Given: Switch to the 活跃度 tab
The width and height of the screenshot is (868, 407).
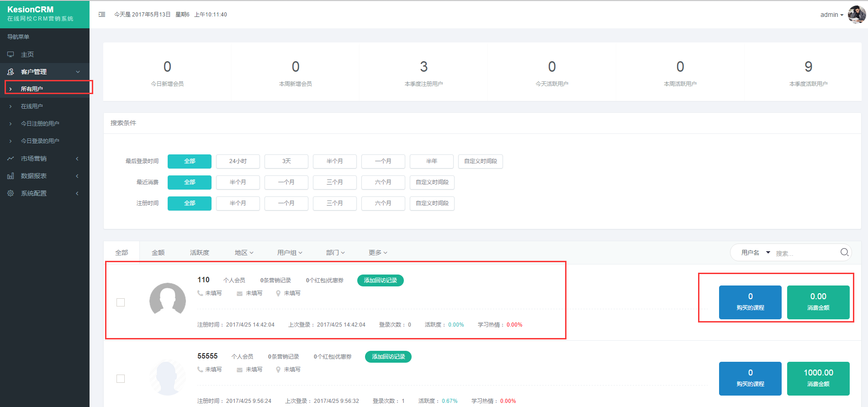Looking at the screenshot, I should tap(200, 253).
